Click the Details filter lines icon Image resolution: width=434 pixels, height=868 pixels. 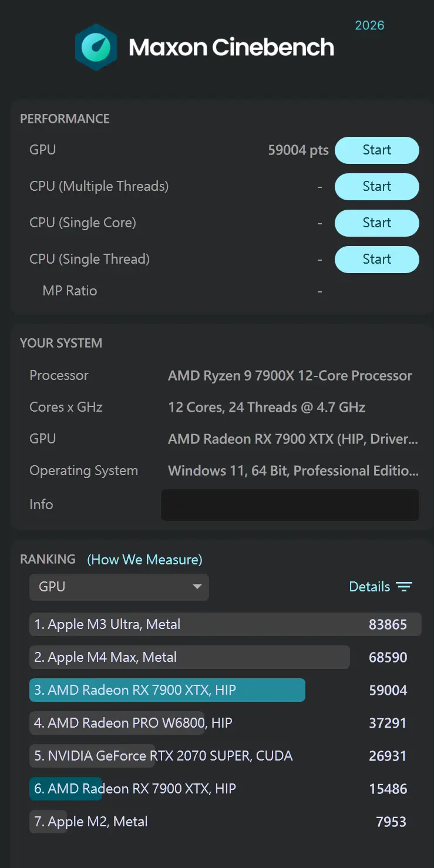tap(404, 587)
